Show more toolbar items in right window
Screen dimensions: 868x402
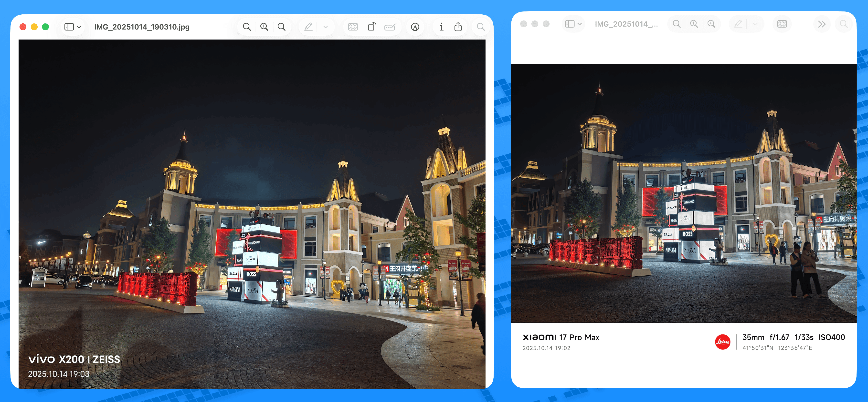[822, 24]
